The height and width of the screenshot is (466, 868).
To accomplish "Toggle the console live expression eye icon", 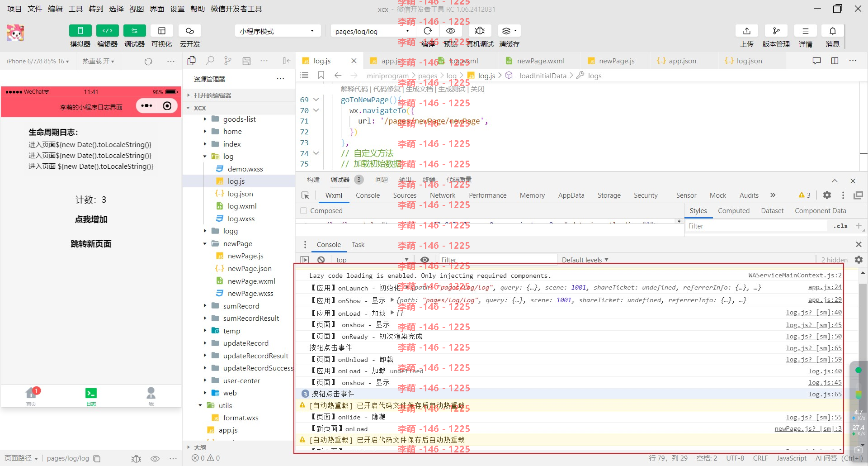I will click(425, 260).
